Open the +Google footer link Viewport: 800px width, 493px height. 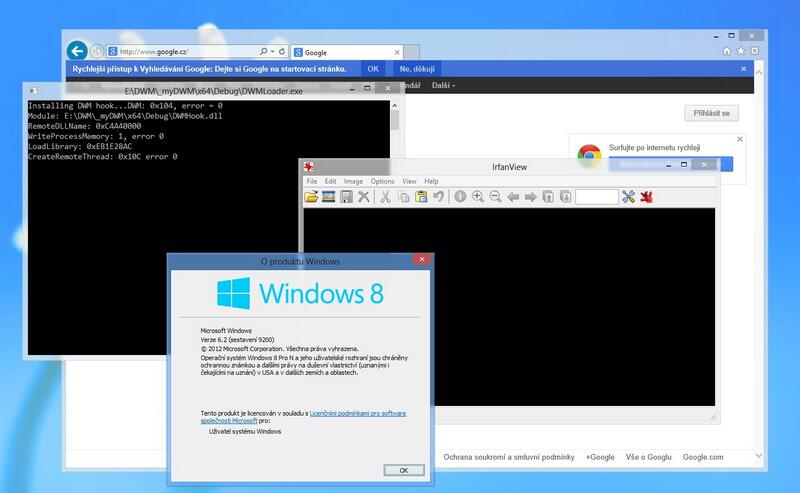coord(600,457)
